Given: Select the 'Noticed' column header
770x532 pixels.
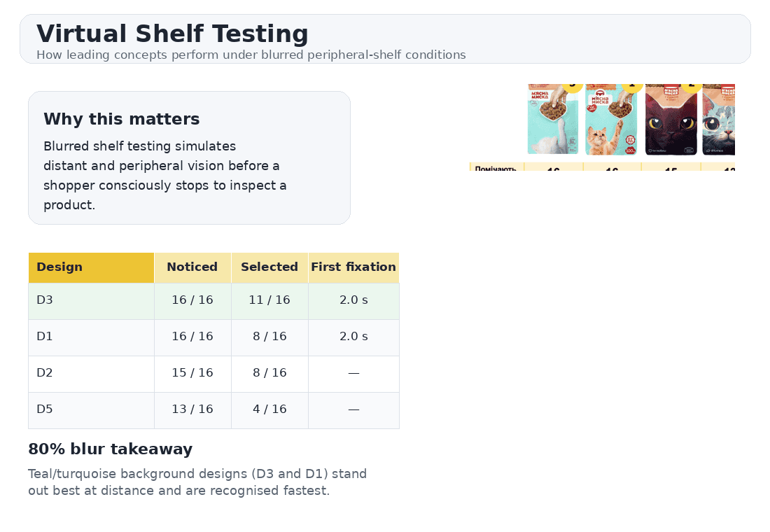Looking at the screenshot, I should point(192,267).
